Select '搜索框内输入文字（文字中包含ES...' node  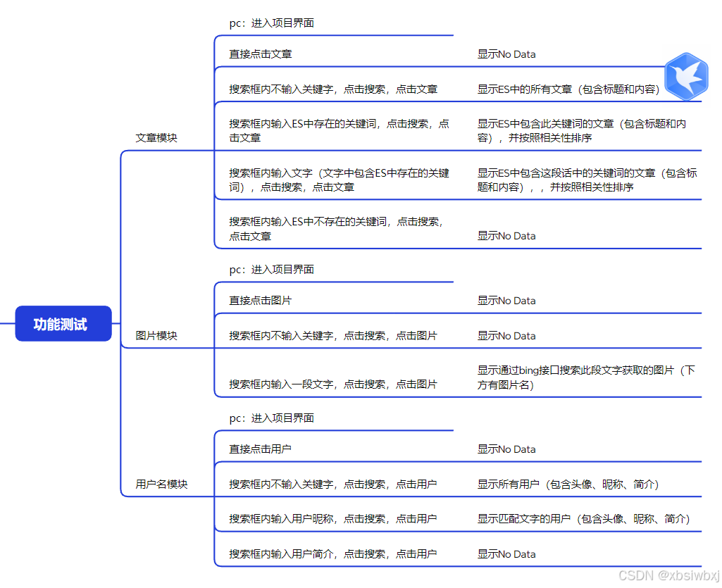point(340,180)
